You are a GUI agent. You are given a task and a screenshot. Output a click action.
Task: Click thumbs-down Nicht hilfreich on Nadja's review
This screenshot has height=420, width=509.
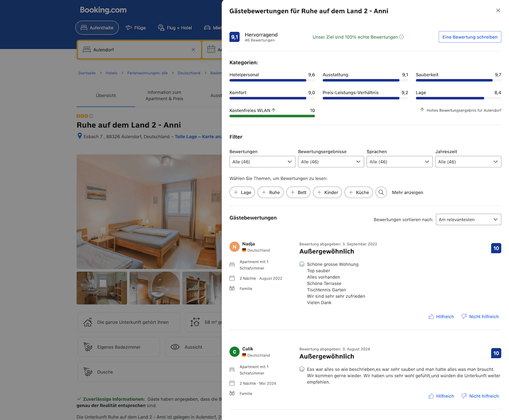[479, 317]
